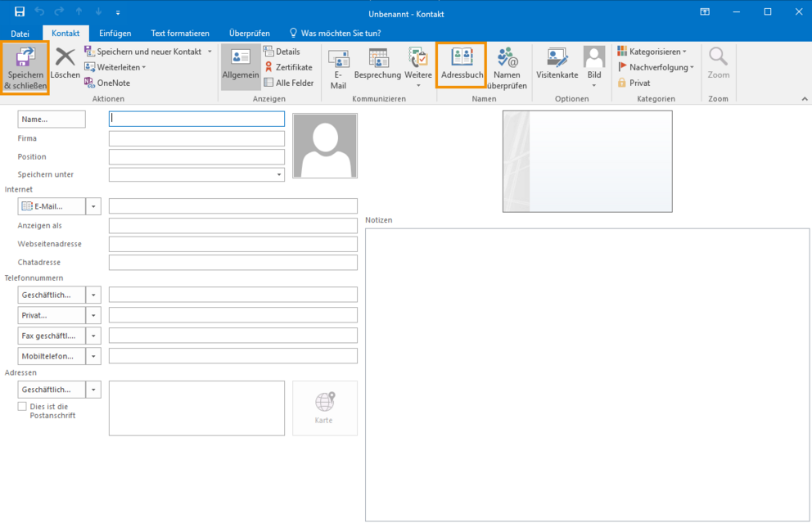Screen dimensions: 812x523
Task: Open Speichern unter combo box arrow
Action: pos(278,174)
